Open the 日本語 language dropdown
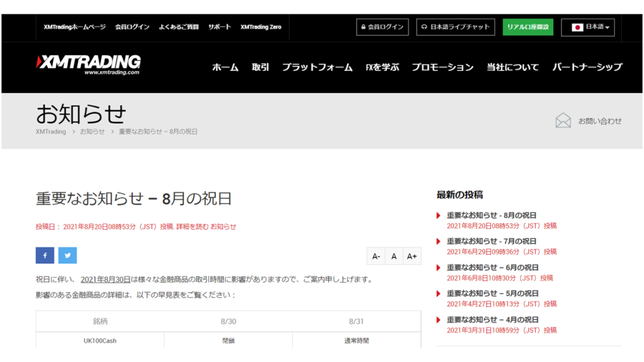The width and height of the screenshot is (644, 362). pos(588,27)
